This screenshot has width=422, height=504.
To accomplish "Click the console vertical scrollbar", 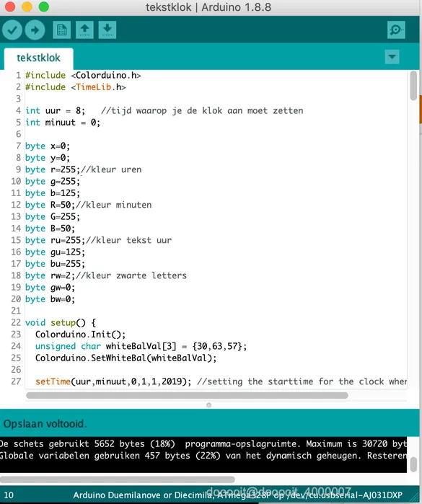I will pos(413,464).
